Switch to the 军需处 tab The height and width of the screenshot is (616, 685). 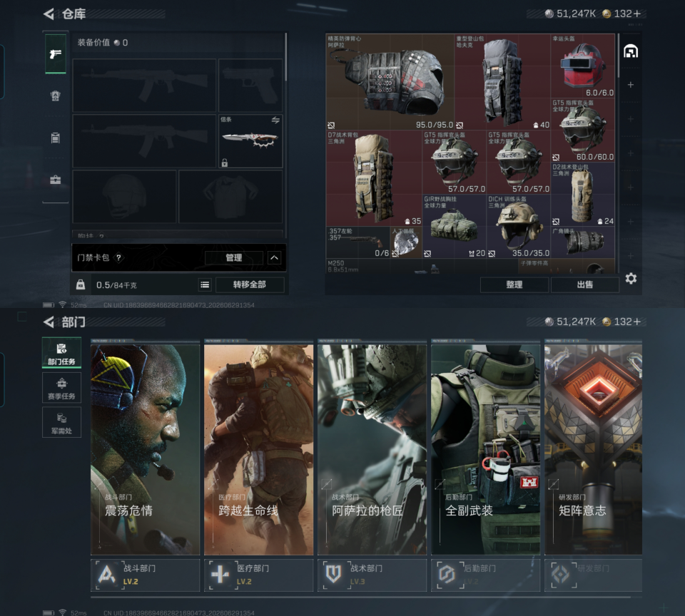[61, 422]
